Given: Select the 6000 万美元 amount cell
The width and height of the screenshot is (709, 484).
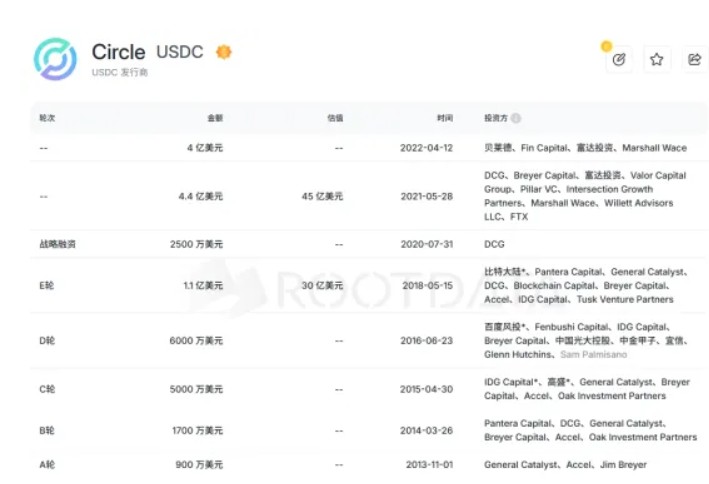Looking at the screenshot, I should tap(196, 341).
